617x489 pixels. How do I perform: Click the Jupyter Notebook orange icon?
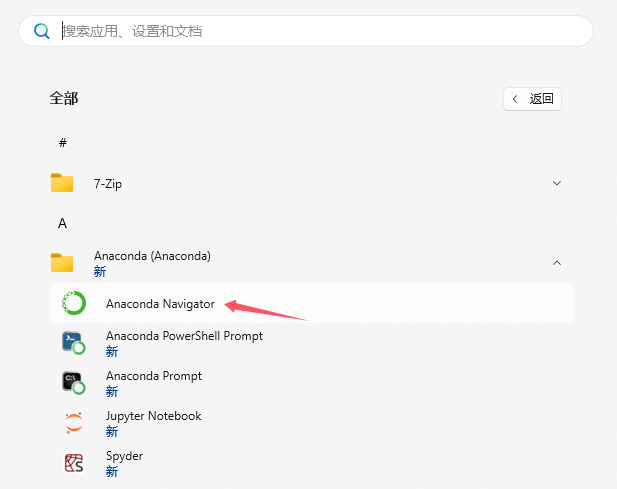[x=74, y=423]
